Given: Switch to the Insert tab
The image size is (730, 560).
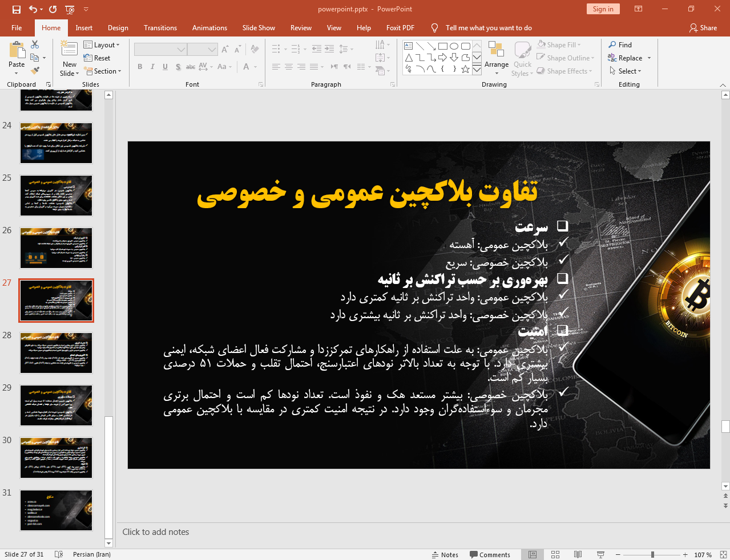Looking at the screenshot, I should 84,28.
